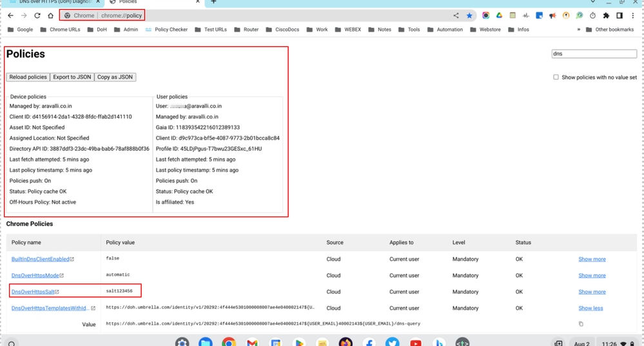Reload the page with the refresh icon
This screenshot has width=644, height=346.
point(37,15)
